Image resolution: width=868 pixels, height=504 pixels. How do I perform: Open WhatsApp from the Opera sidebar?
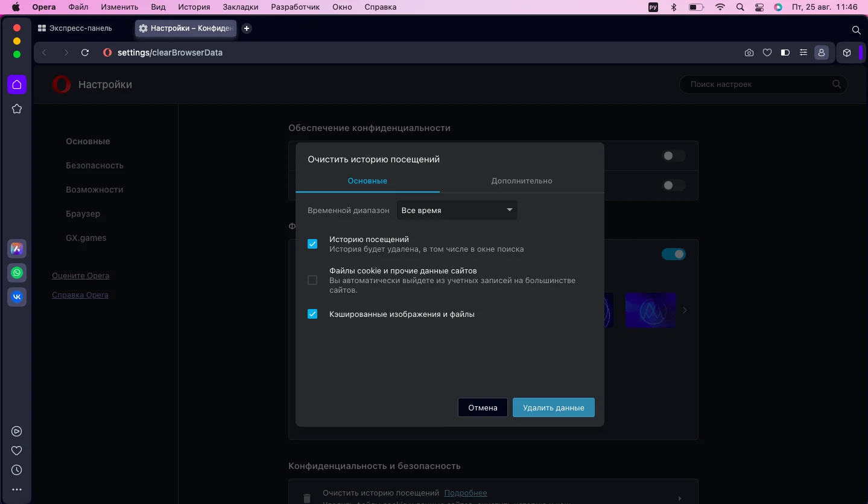pyautogui.click(x=17, y=273)
